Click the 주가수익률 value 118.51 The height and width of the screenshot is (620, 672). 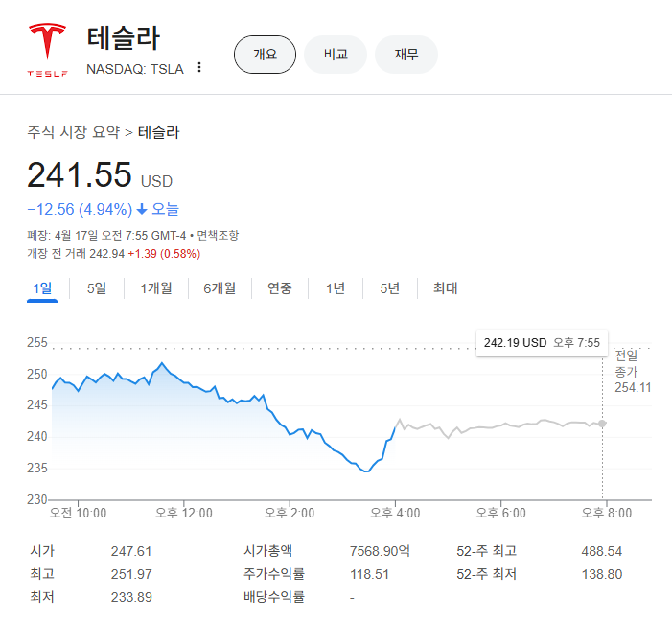pyautogui.click(x=369, y=574)
